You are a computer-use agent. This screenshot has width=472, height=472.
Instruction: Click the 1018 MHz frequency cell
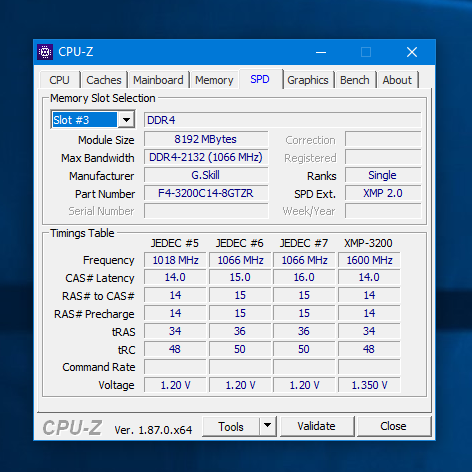coord(175,260)
